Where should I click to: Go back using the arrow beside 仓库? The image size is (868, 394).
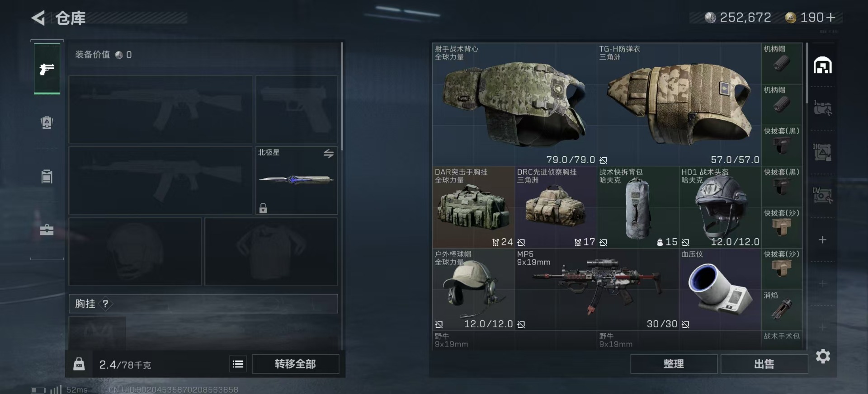(x=38, y=18)
